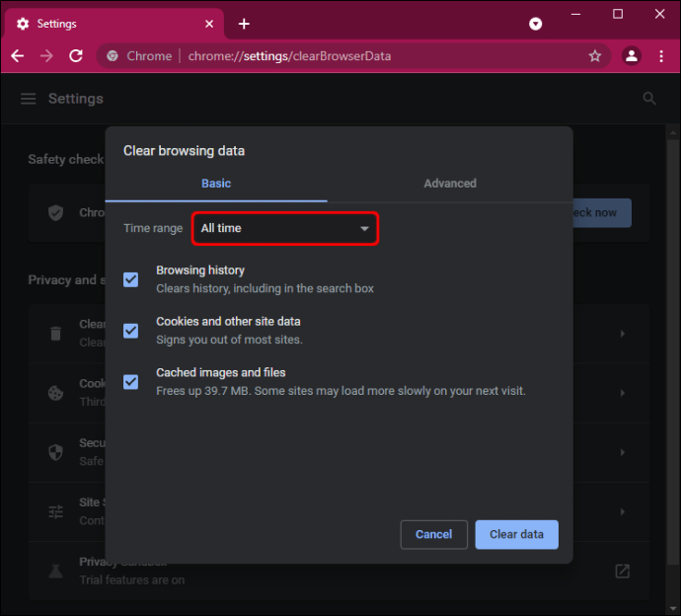Switch to the Advanced tab

450,184
